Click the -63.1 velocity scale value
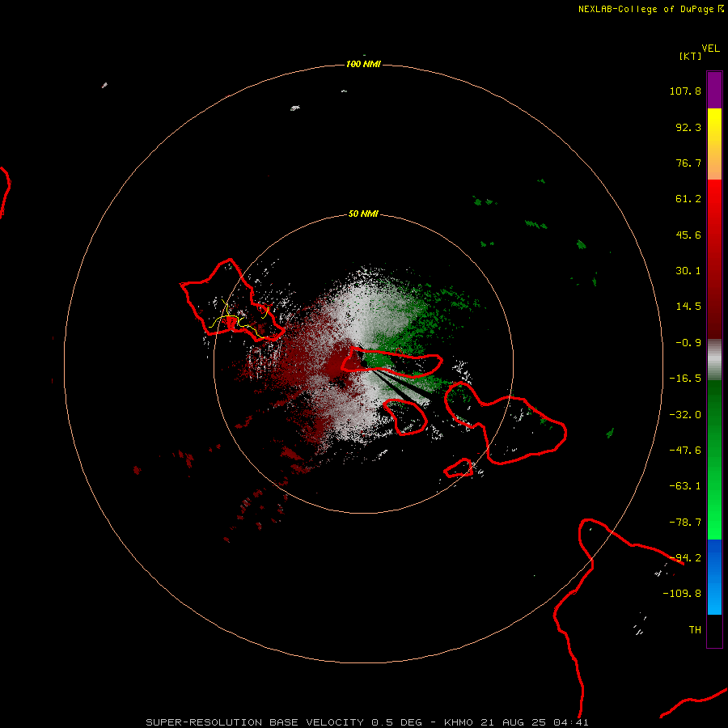Screen dimensions: 728x728 [685, 486]
